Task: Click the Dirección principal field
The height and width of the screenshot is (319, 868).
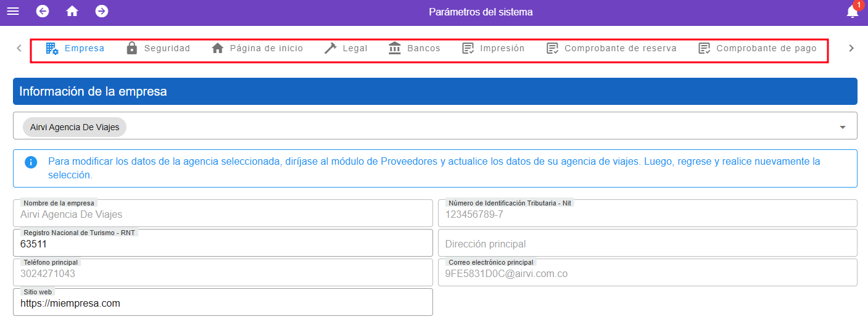Action: point(647,244)
